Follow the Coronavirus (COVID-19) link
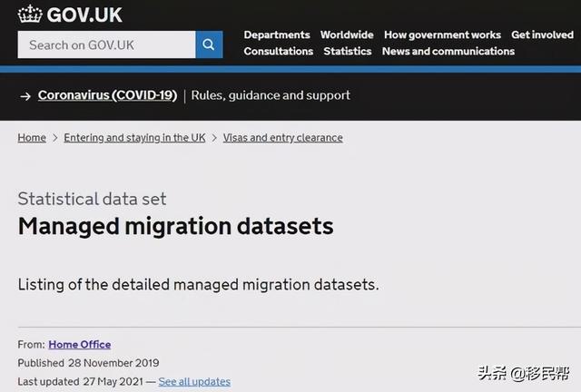The image size is (581, 392). coord(107,95)
